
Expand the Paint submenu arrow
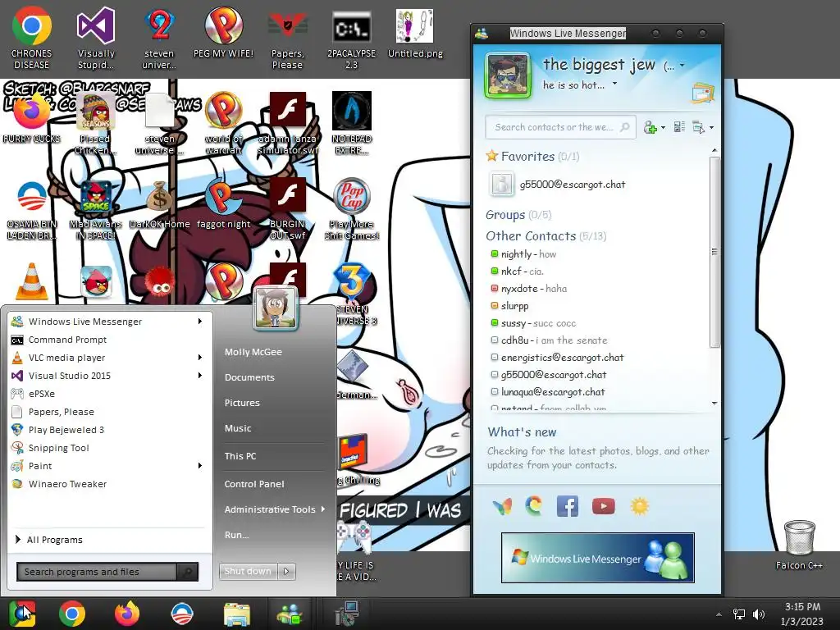(200, 466)
